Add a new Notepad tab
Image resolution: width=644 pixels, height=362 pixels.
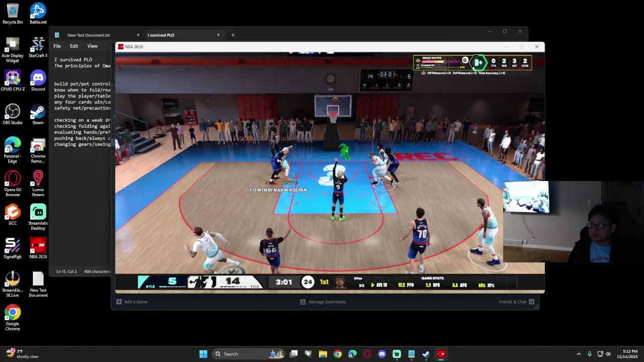[232, 35]
